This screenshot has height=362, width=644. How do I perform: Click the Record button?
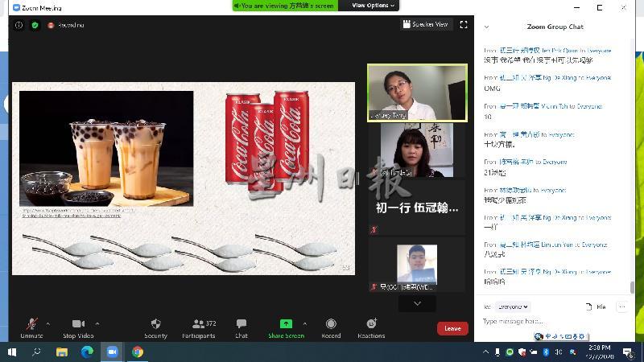[331, 328]
